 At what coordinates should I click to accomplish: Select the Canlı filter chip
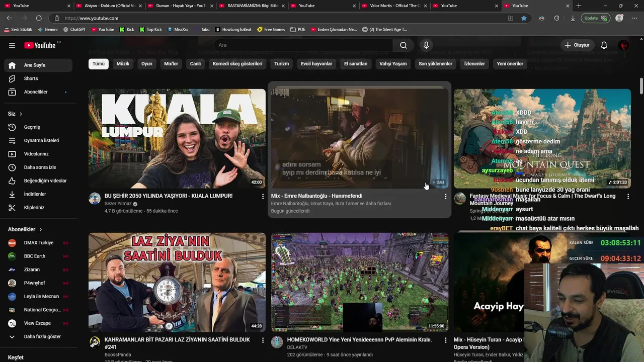pyautogui.click(x=195, y=64)
